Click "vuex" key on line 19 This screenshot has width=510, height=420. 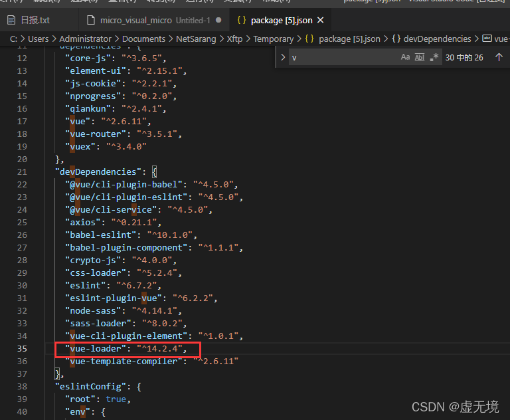point(80,147)
